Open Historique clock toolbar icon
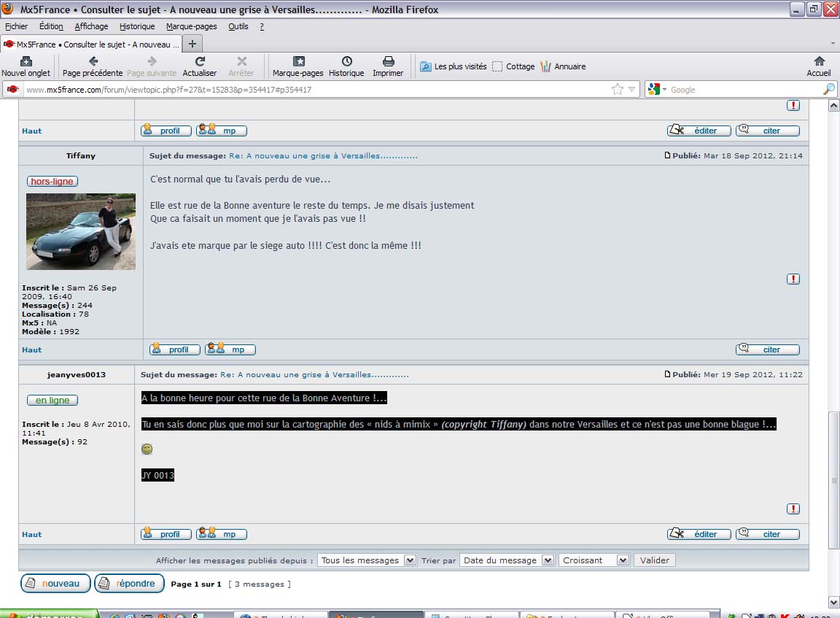Screen dimensions: 840x618 click(x=346, y=62)
